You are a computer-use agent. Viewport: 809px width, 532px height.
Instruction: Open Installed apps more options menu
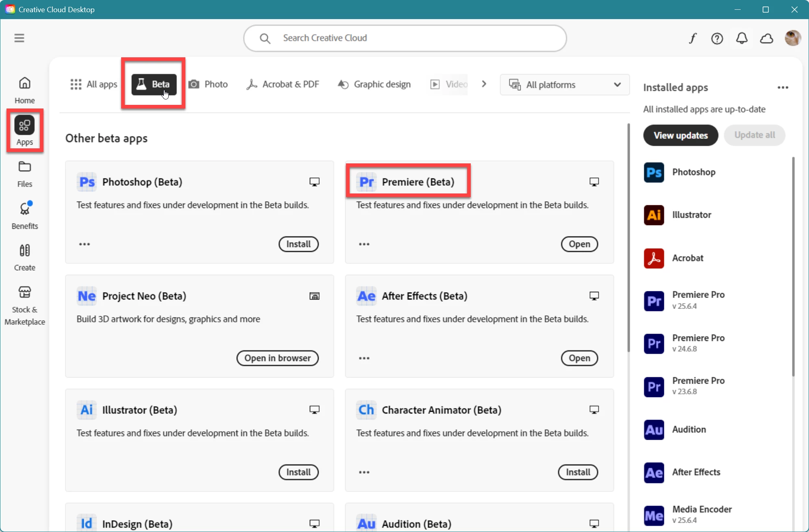pos(783,87)
